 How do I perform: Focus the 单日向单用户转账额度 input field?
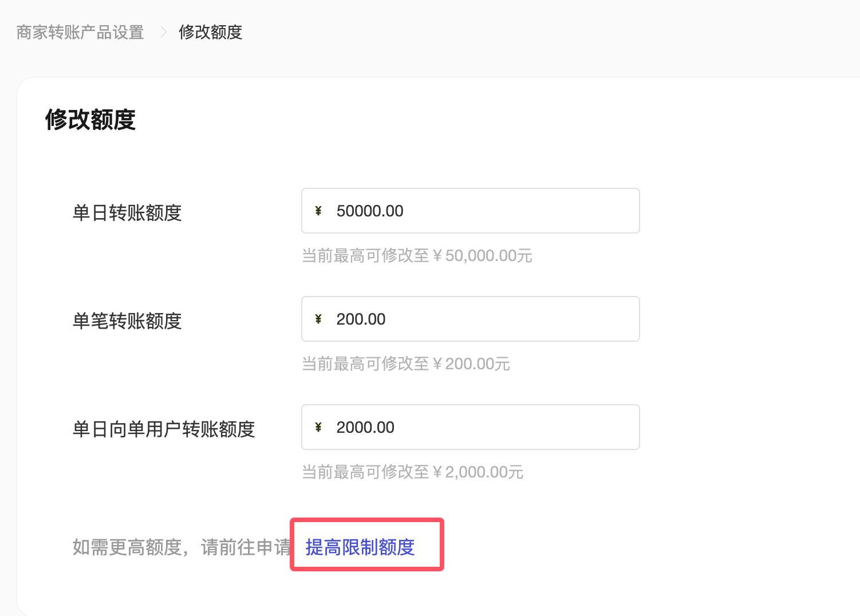471,427
